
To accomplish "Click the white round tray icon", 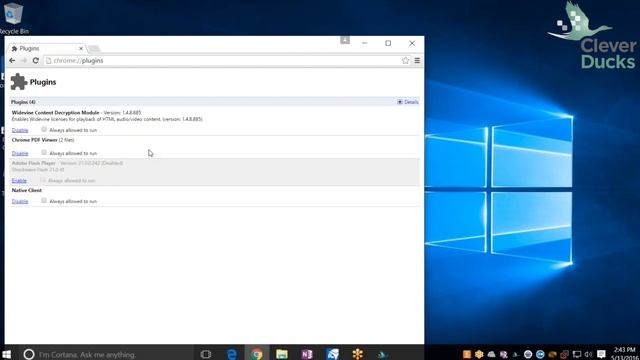I will (528, 354).
